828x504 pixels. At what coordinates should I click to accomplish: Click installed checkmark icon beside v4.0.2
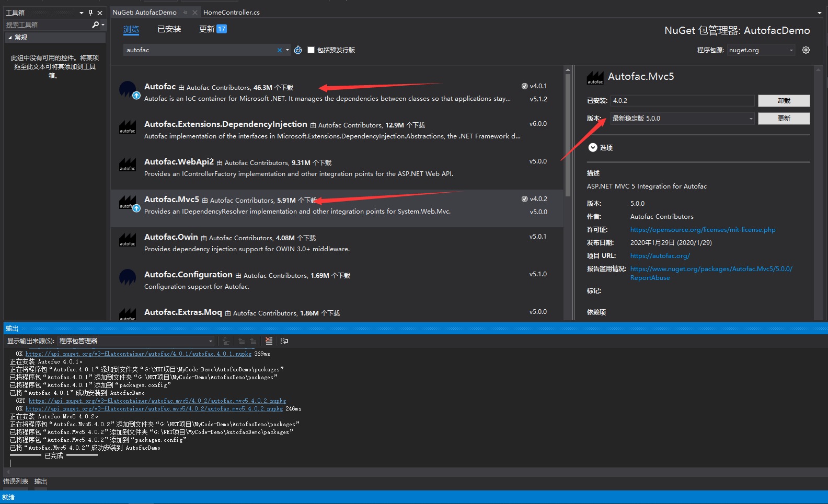(x=524, y=199)
